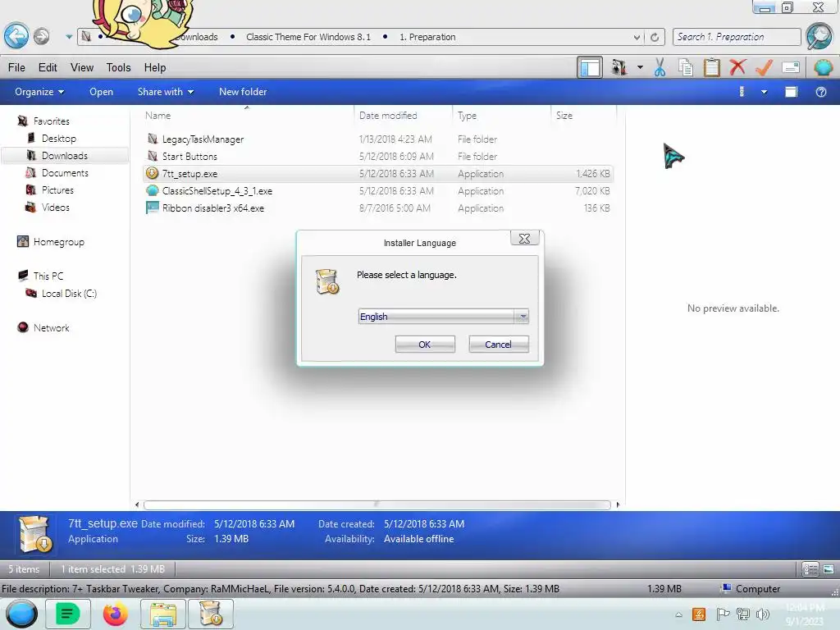Toggle the navigation pane toolbar icon
Image resolution: width=840 pixels, height=630 pixels.
(590, 67)
